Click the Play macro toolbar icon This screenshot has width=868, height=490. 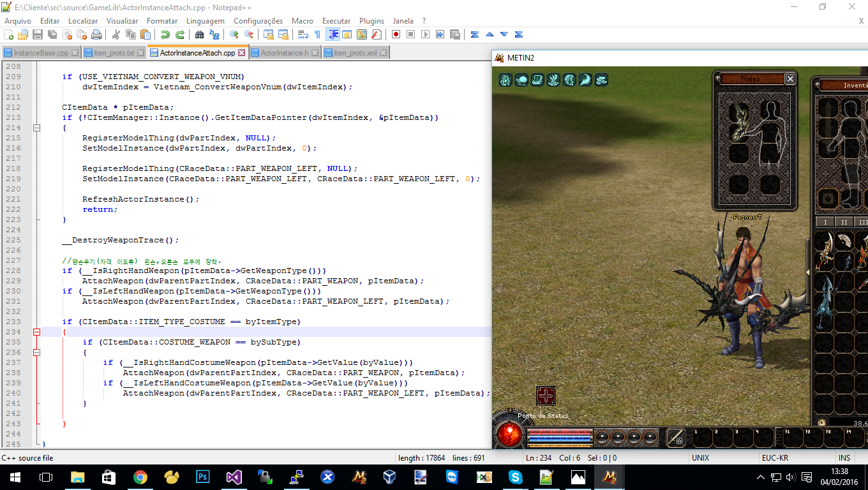click(426, 34)
